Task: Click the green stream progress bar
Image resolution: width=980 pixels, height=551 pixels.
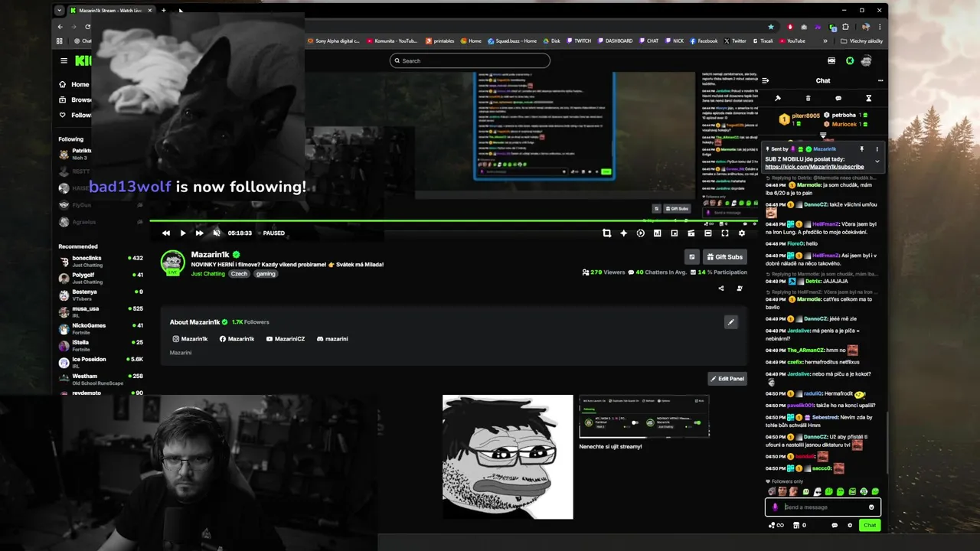Action: pos(453,221)
